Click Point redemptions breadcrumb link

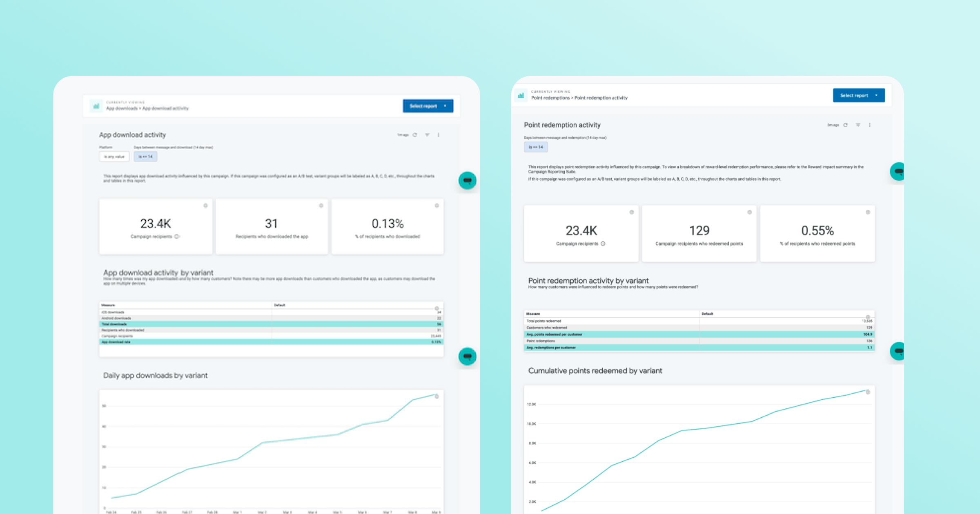click(x=550, y=98)
